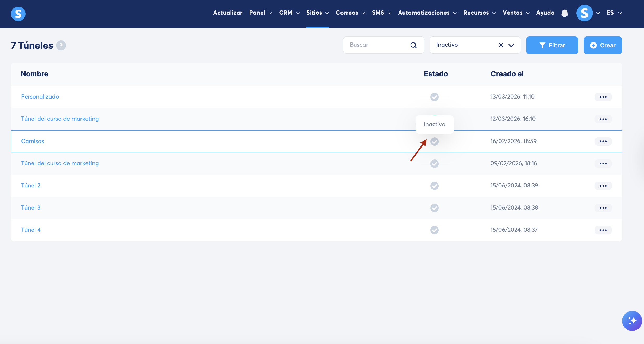Open the AI assistant sparkle button
Viewport: 644px width, 344px height.
[x=632, y=321]
